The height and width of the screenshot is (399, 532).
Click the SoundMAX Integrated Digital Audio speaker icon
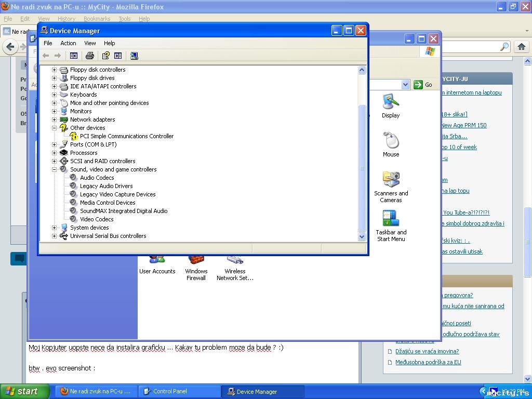[73, 211]
